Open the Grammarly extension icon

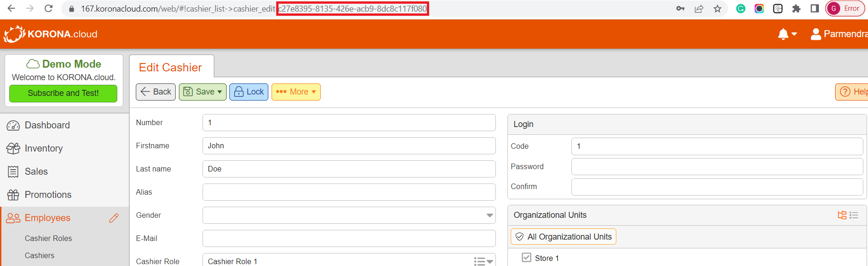[x=741, y=8]
